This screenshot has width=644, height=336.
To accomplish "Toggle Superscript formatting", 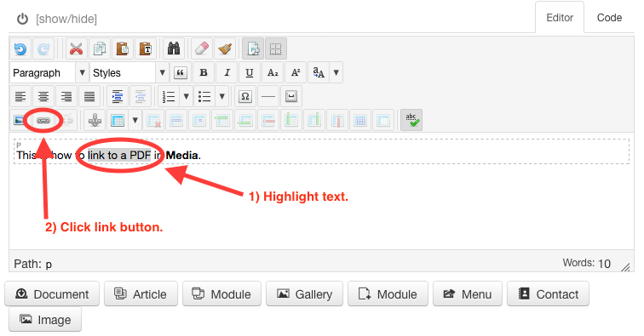I will click(x=296, y=73).
